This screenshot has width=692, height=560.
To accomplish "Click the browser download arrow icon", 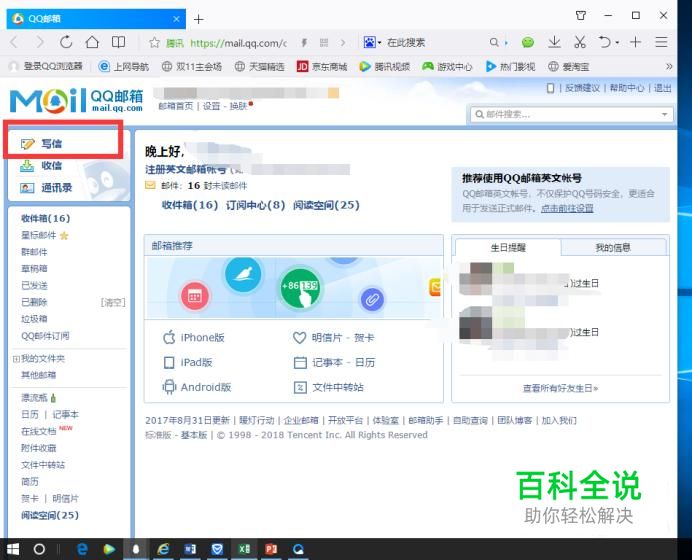I will pos(554,42).
